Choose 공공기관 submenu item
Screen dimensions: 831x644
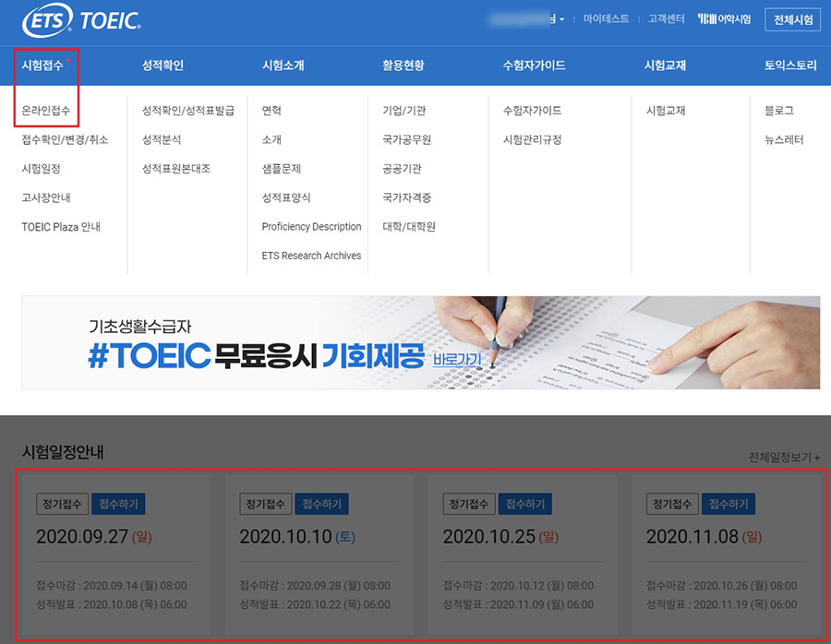tap(402, 169)
